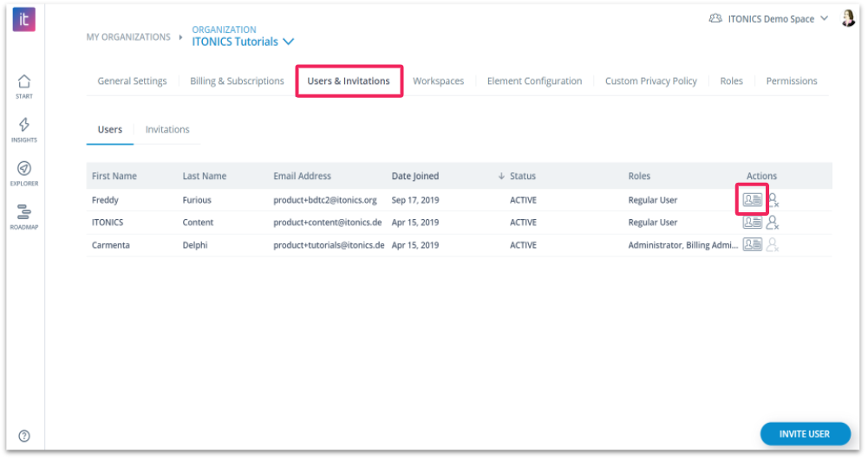868x460 pixels.
Task: Switch to Workspaces tab
Action: 439,81
